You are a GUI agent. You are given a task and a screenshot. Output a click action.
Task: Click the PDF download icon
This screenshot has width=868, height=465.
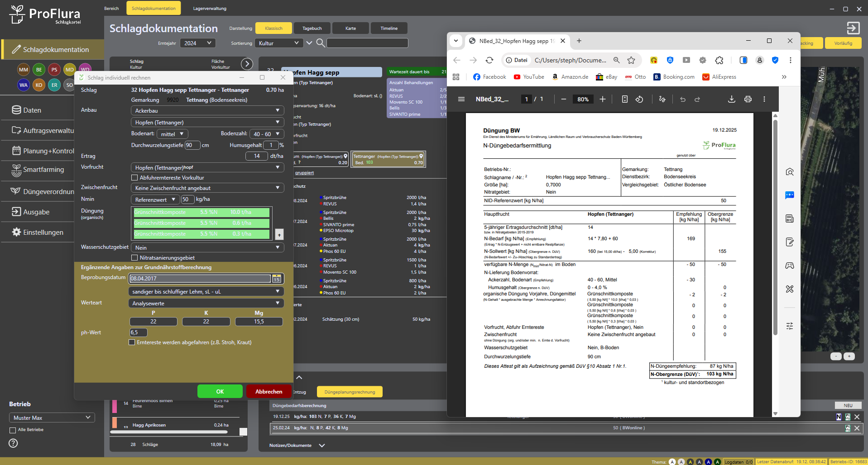tap(731, 99)
